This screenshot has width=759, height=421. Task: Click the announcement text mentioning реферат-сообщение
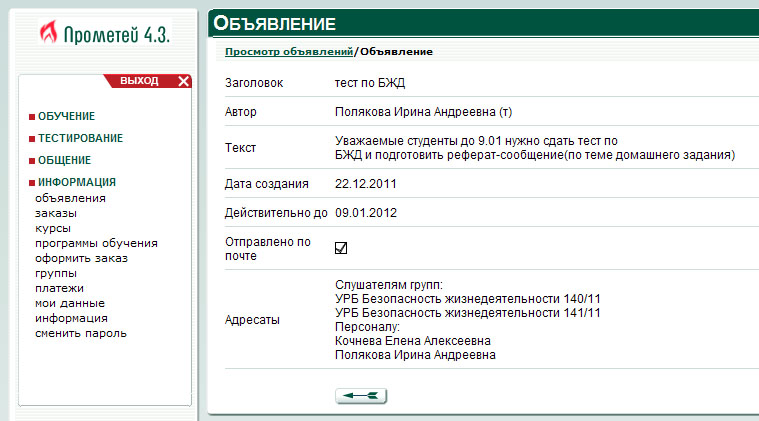point(535,148)
